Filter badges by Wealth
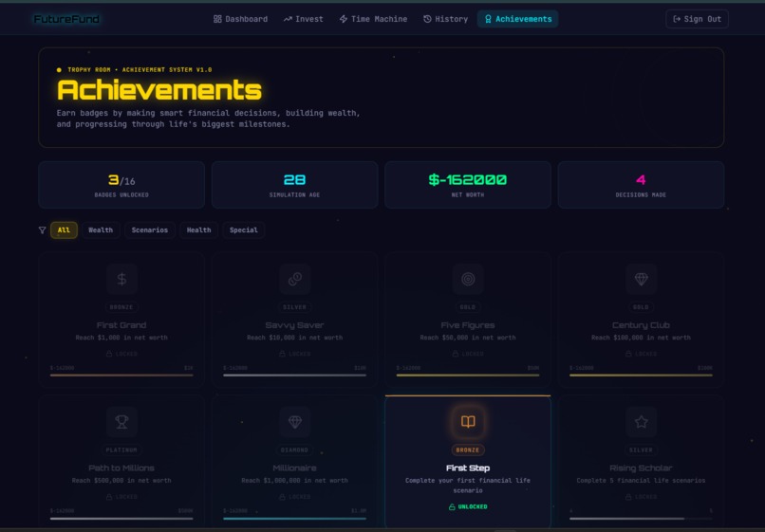 101,230
